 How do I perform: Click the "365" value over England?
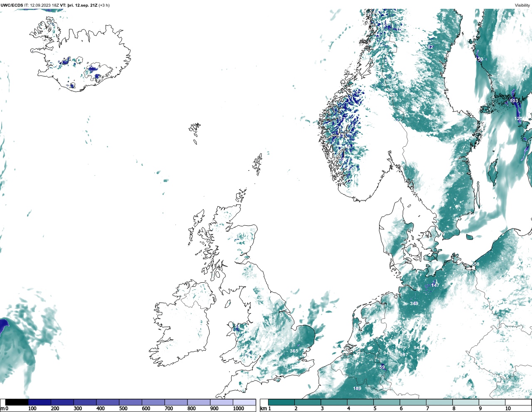click(294, 351)
